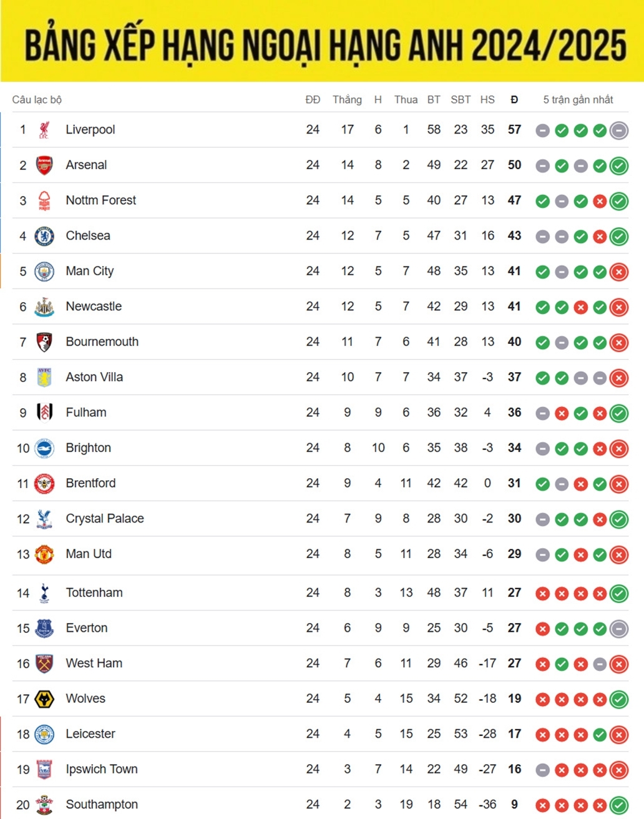Click the Man City club badge
Screen dimensions: 644x819
pyautogui.click(x=44, y=272)
